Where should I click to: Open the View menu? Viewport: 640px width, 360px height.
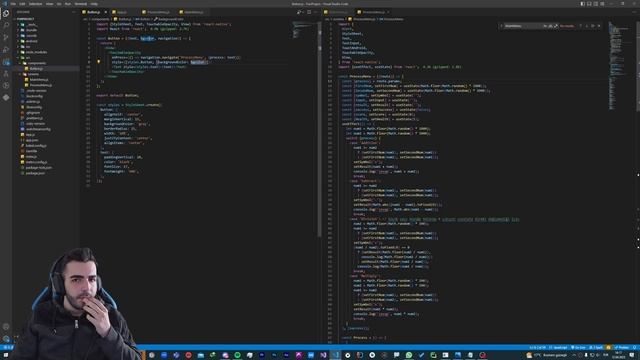[x=49, y=4]
